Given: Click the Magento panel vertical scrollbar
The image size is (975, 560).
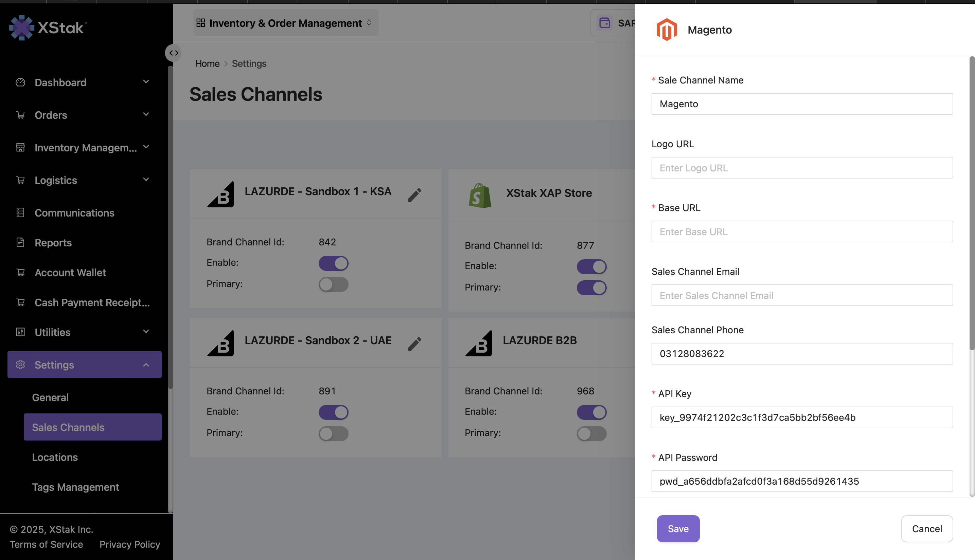Looking at the screenshot, I should [971, 204].
